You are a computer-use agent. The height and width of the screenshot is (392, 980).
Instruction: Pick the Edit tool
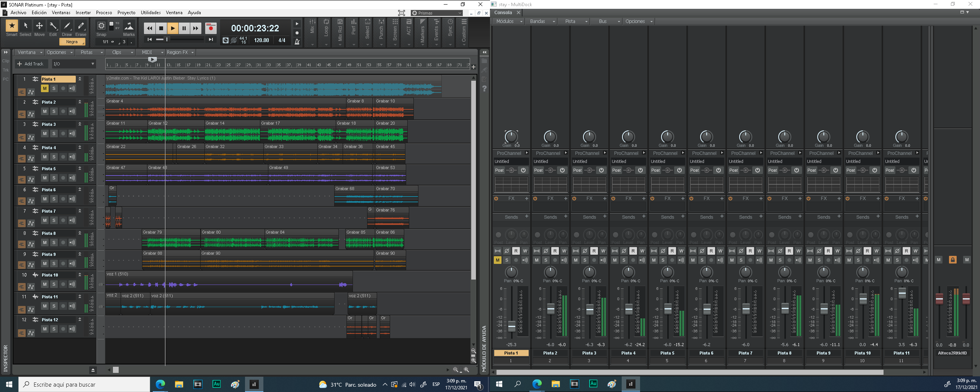tap(53, 26)
